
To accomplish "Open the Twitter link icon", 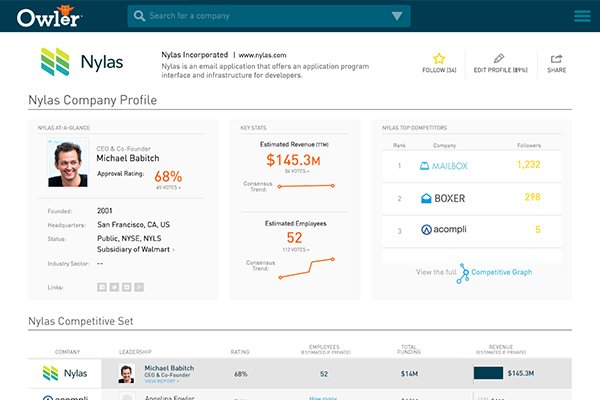I will [114, 287].
